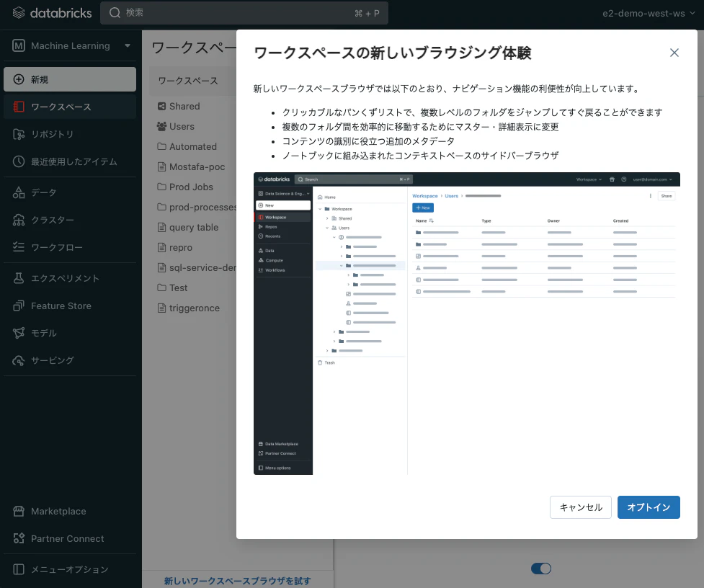Click the 新規 button in sidebar
Viewport: 704px width, 588px height.
click(70, 79)
